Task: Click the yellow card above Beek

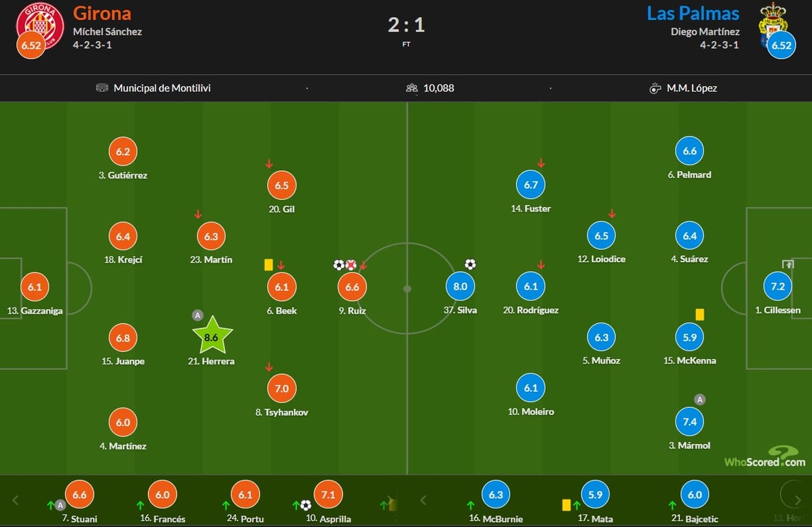Action: tap(268, 264)
